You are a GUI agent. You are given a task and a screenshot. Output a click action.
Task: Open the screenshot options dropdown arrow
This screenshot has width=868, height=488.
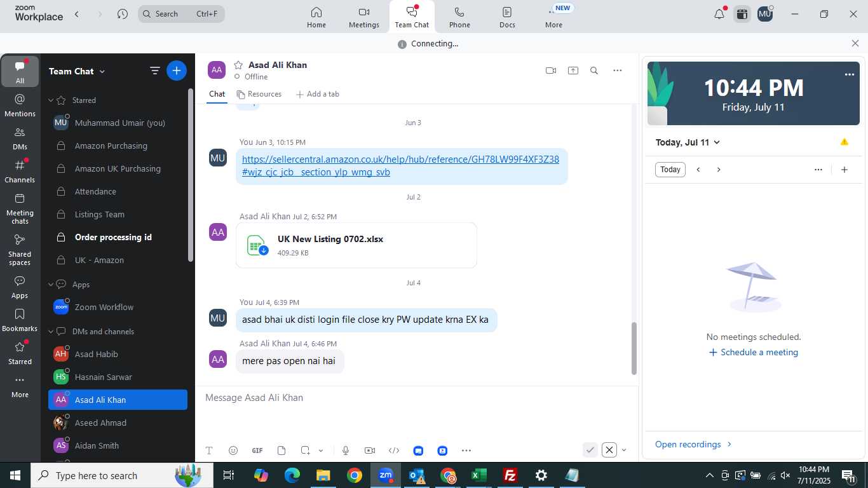(321, 451)
